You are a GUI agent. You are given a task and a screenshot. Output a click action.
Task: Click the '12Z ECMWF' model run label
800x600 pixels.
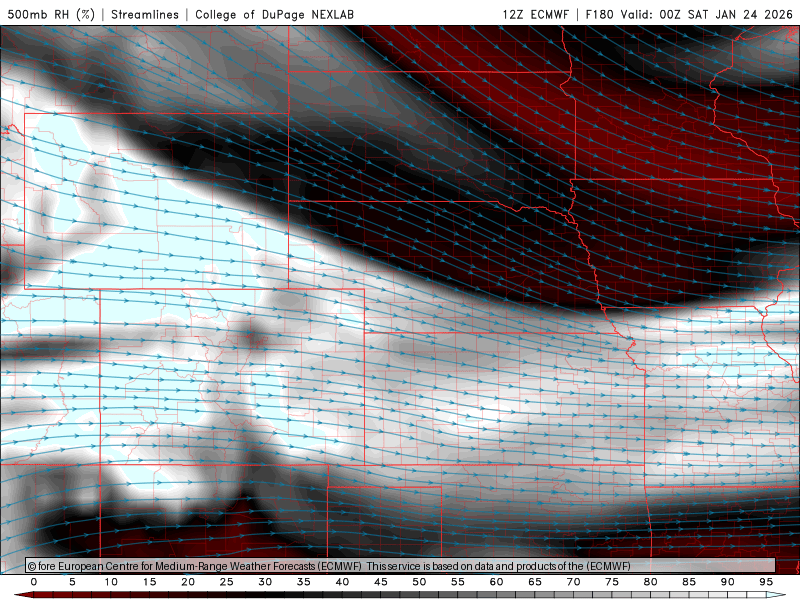(535, 14)
